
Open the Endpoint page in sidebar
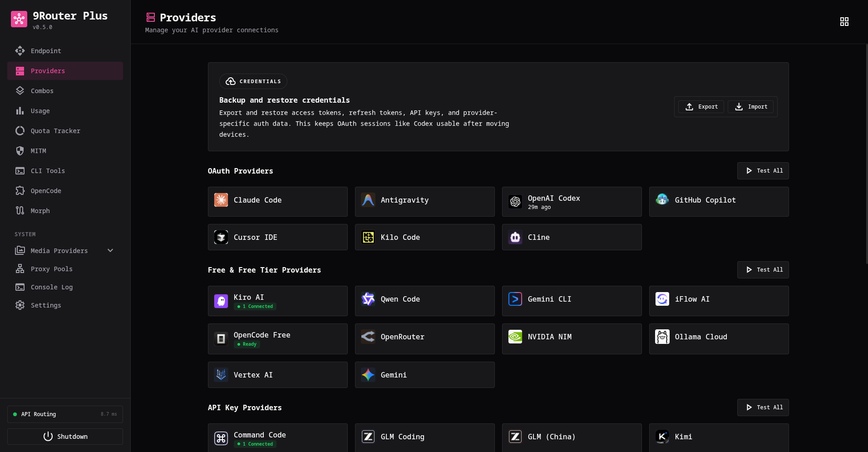(65, 51)
